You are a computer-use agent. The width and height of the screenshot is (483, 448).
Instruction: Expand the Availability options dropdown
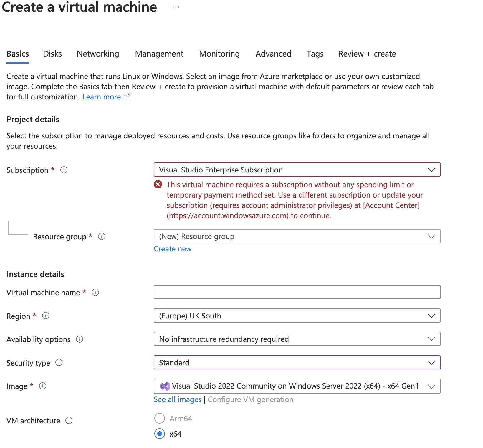pyautogui.click(x=297, y=339)
